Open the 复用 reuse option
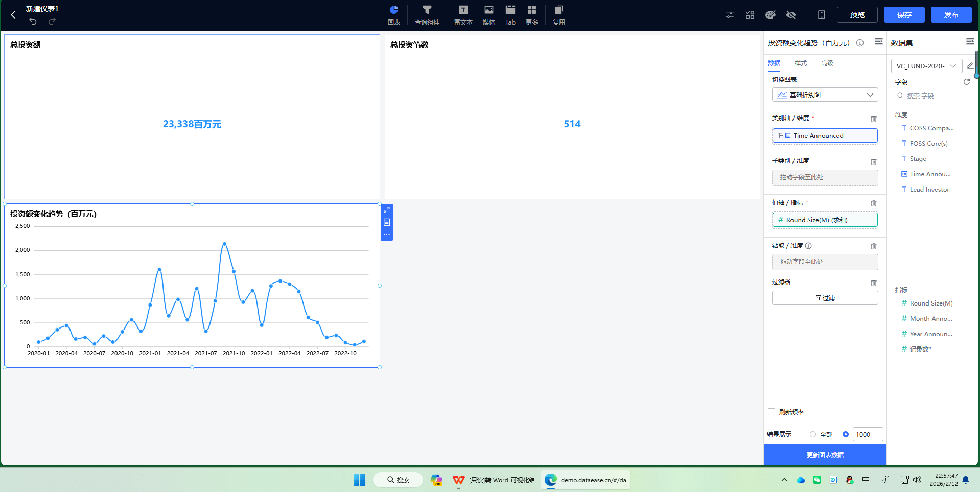The width and height of the screenshot is (980, 492). click(x=559, y=15)
